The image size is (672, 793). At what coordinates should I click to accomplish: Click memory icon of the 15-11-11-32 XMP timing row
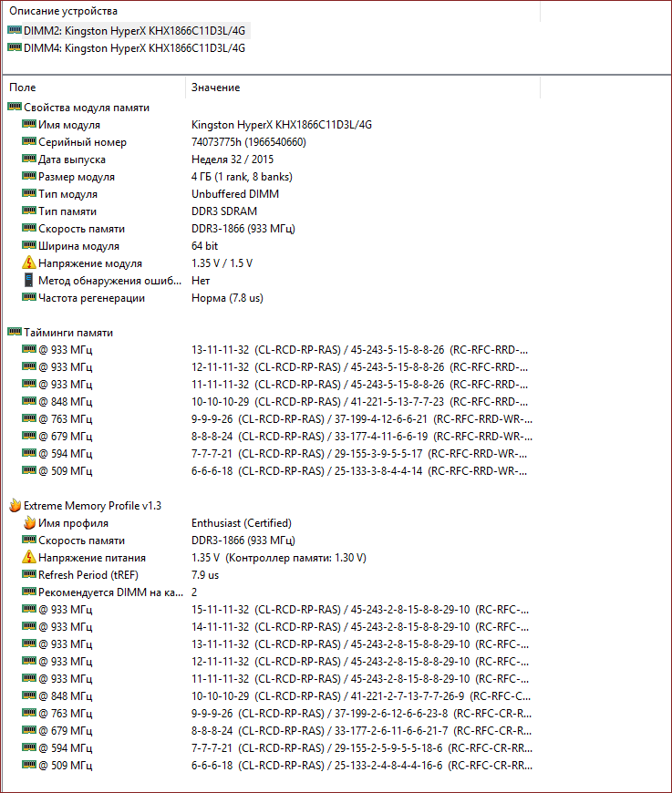tap(29, 608)
